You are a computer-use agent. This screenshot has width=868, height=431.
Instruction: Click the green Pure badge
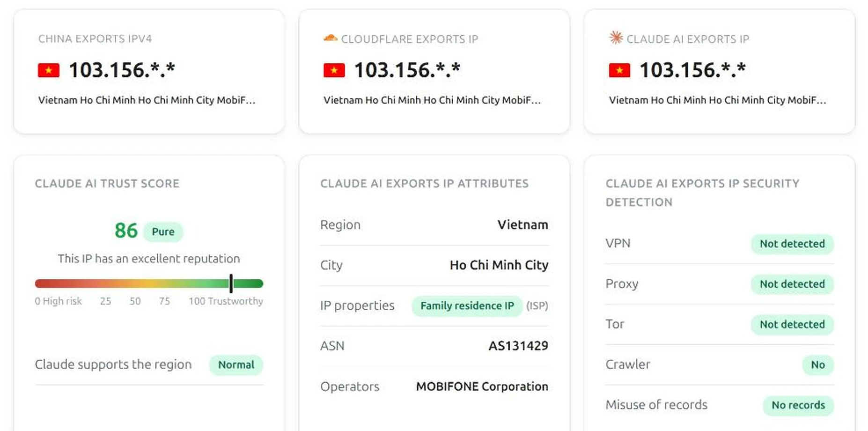point(163,231)
